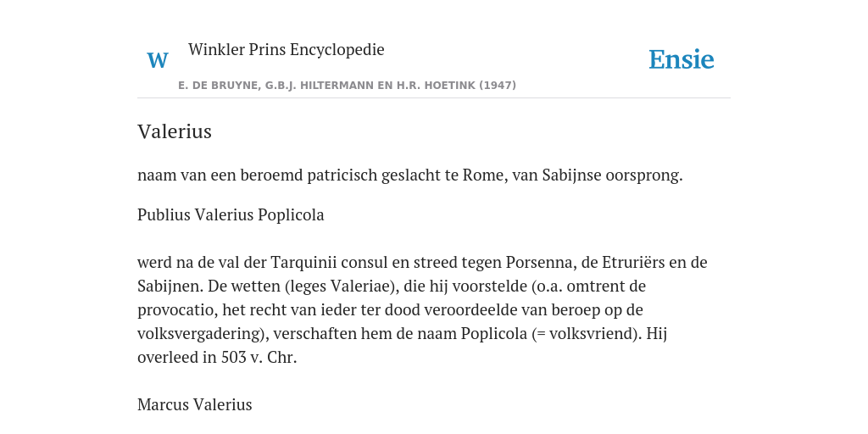Screen dimensions: 868x434
Task: Click the intro sentence about patricisch geslacht
Action: click(410, 175)
